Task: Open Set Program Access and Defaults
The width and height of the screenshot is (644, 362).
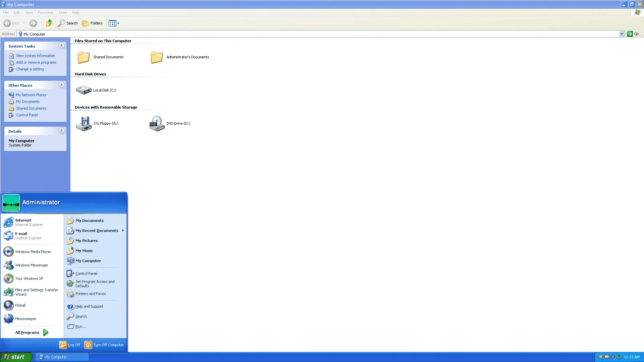Action: [95, 284]
